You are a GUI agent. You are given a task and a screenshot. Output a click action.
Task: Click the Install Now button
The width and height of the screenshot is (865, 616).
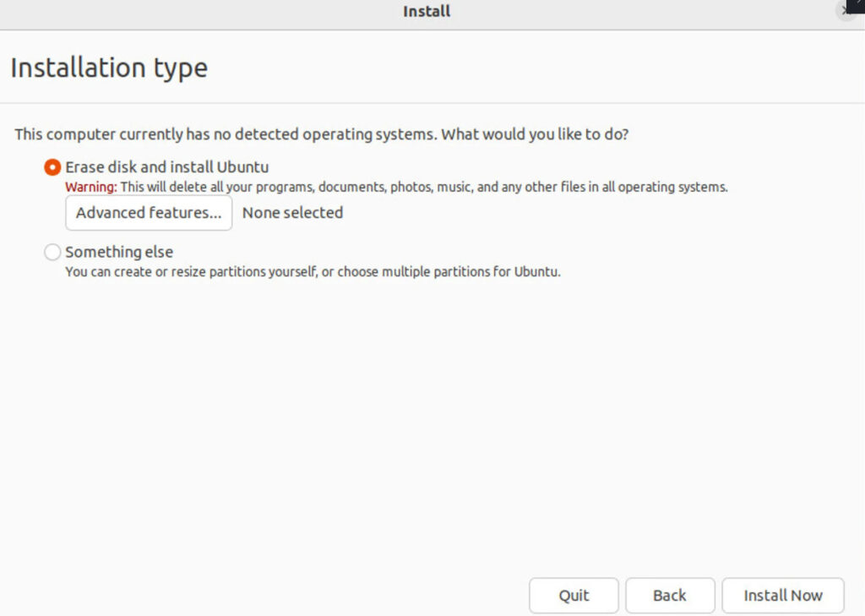[x=783, y=596]
